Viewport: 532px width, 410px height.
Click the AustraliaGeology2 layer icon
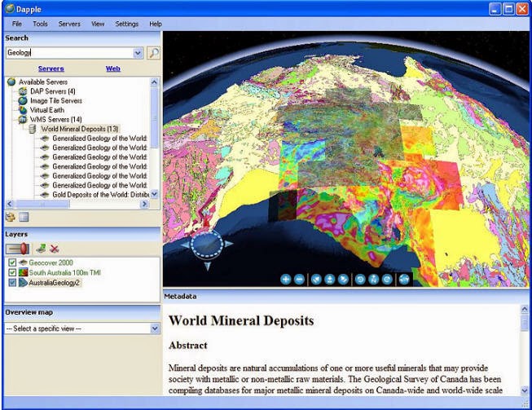(23, 282)
